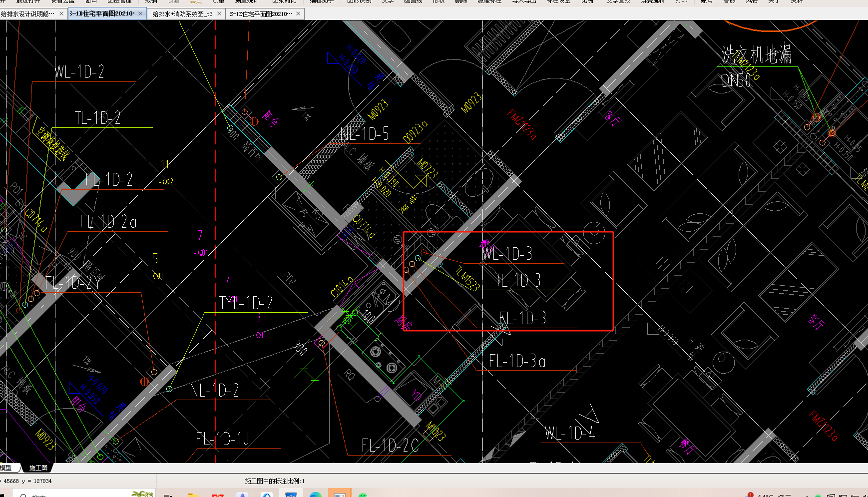Click the WL-1D-3 label
Image resolution: width=868 pixels, height=497 pixels.
[507, 254]
